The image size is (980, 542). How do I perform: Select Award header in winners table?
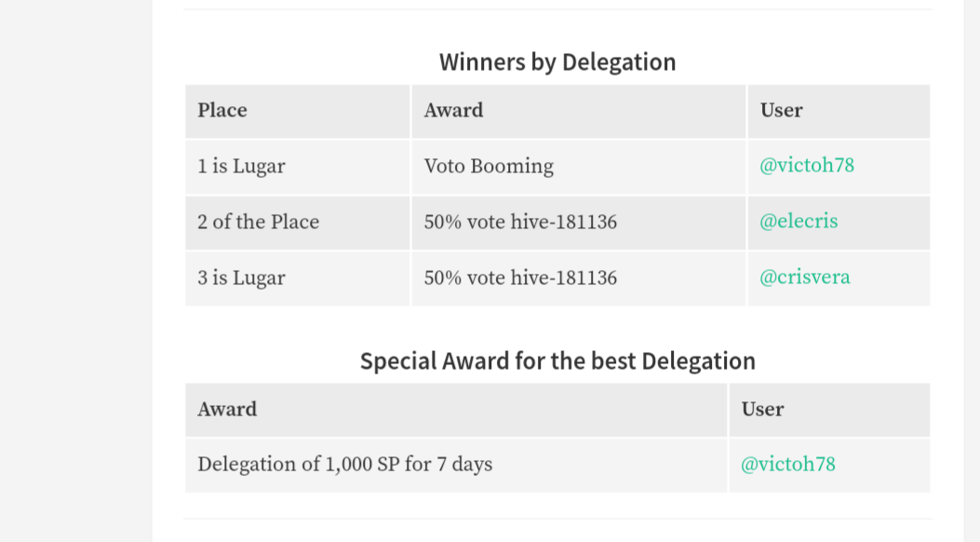coord(579,111)
